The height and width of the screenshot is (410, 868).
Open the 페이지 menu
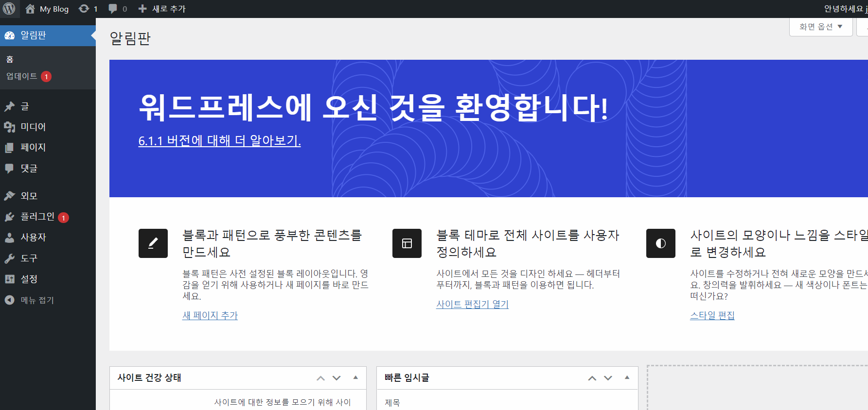(48, 148)
